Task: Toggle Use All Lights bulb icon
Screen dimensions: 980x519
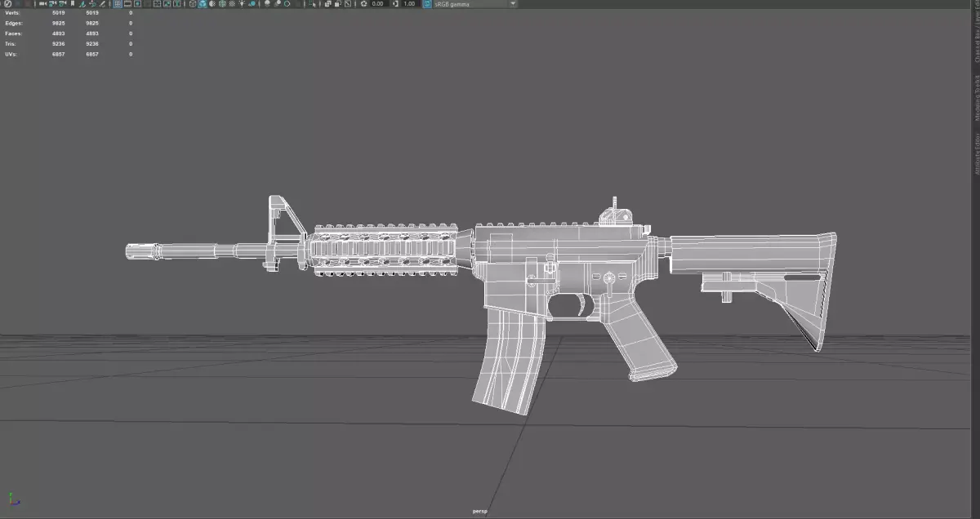Action: click(242, 4)
